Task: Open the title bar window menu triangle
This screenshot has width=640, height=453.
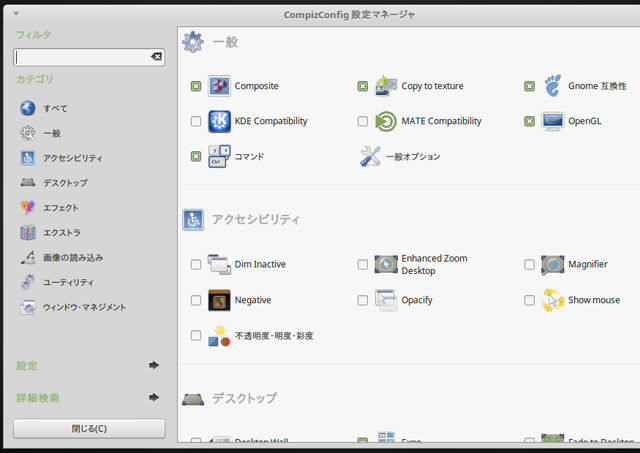Action: [16, 14]
